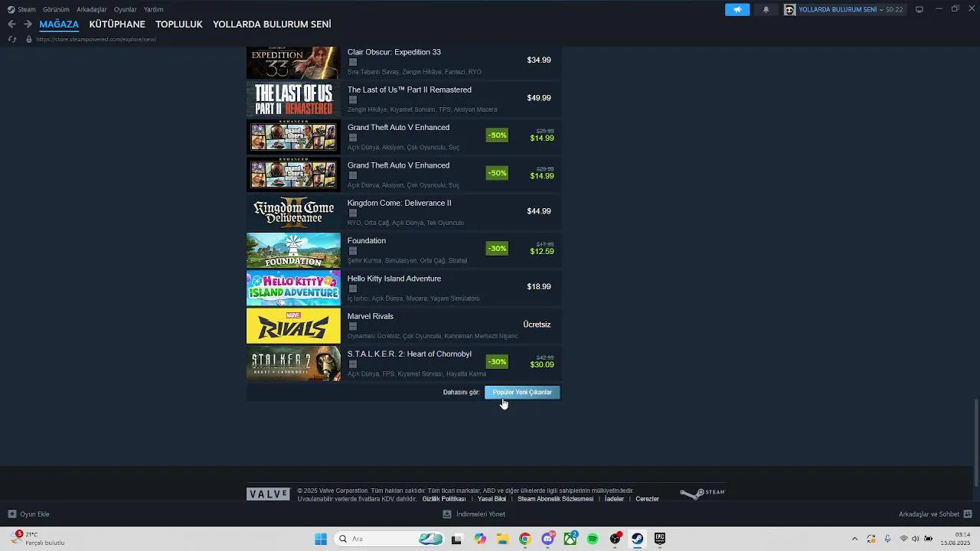Screen dimensions: 980x551
Task: Open the Yardım menu
Action: tap(153, 9)
